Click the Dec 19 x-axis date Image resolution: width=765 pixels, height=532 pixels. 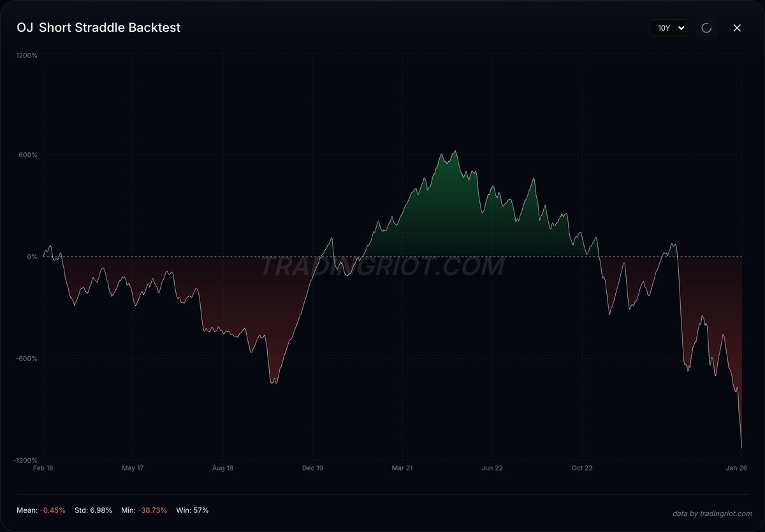pyautogui.click(x=312, y=468)
